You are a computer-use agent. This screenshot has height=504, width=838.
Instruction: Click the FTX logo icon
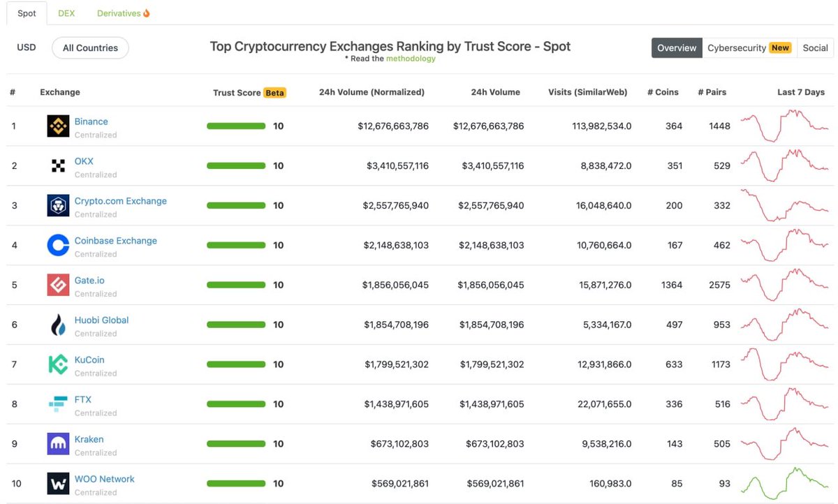58,405
